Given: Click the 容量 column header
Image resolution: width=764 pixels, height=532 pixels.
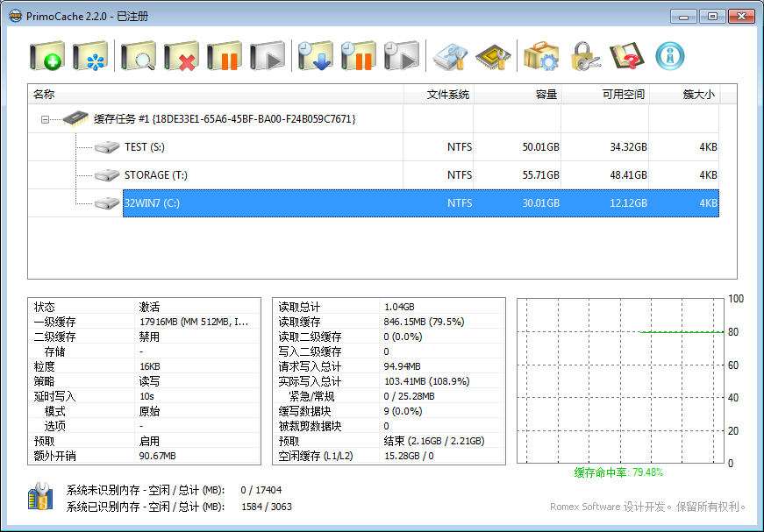Looking at the screenshot, I should coord(518,94).
